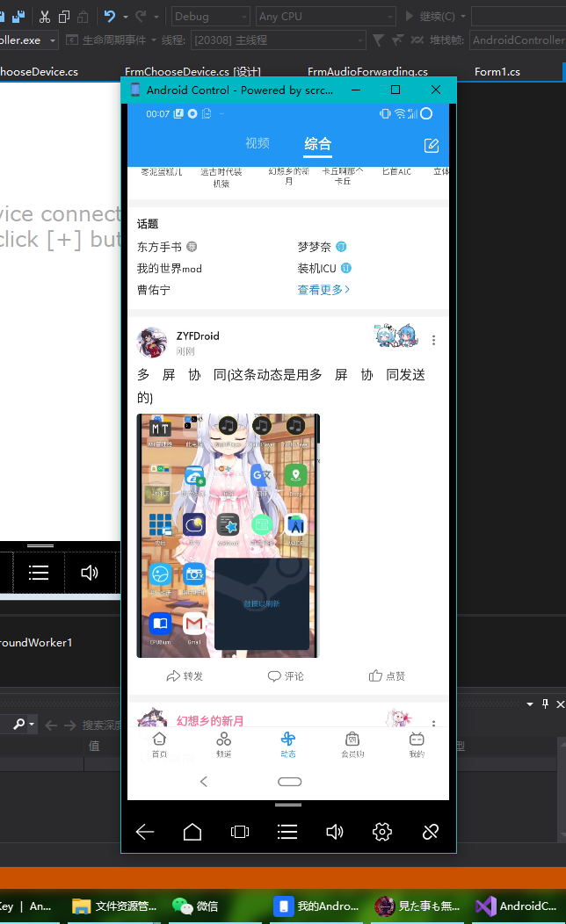Viewport: 566px width, 924px height.
Task: Click the pin icon on the bottom panel
Action: (x=546, y=704)
